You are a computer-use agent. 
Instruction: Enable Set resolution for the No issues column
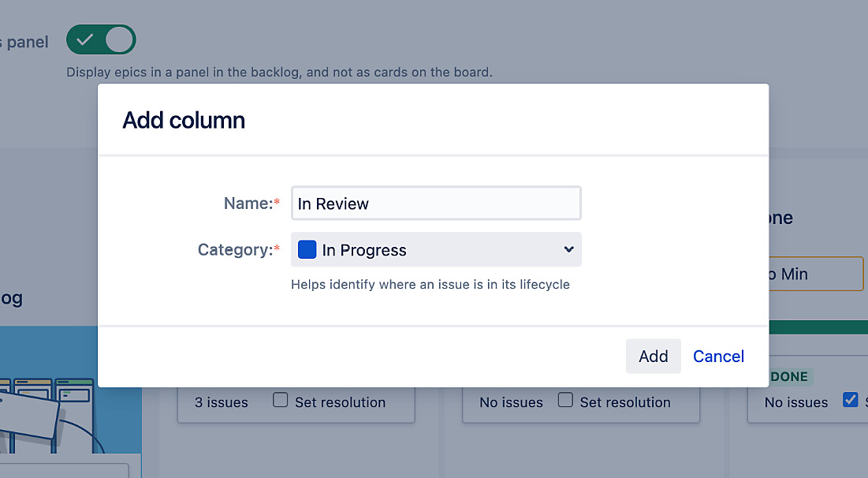pos(565,400)
